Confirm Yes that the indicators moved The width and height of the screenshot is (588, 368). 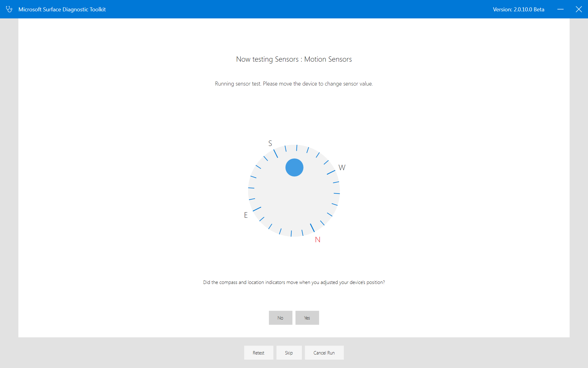coord(307,318)
